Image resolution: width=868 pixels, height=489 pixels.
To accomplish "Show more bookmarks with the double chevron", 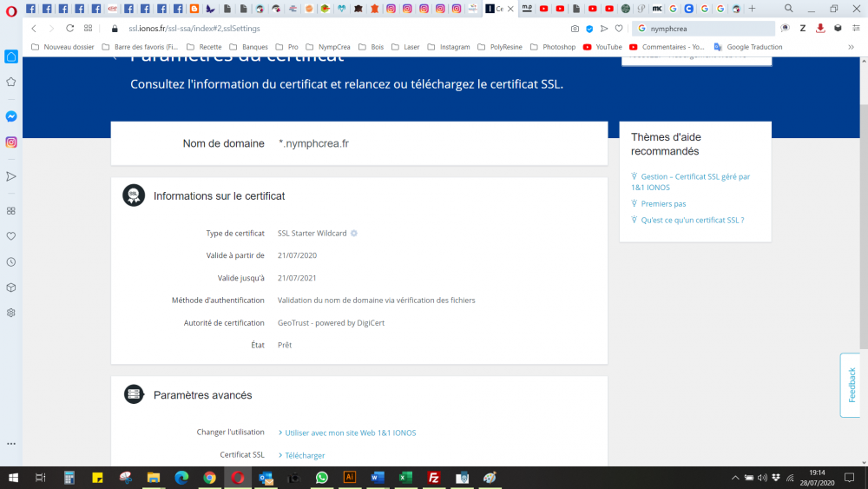I will coord(851,47).
